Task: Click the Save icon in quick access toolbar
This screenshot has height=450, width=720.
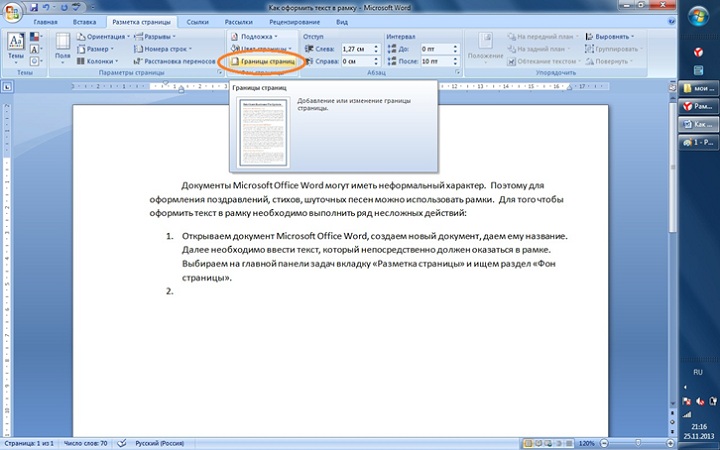Action: pyautogui.click(x=34, y=7)
